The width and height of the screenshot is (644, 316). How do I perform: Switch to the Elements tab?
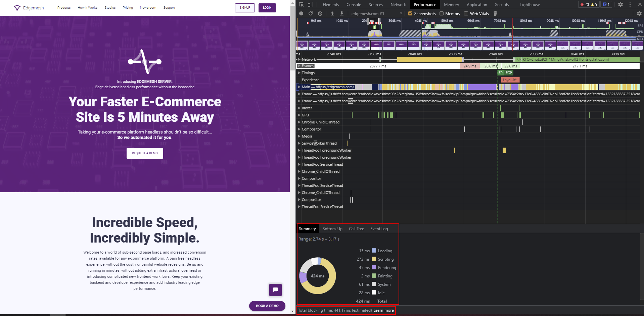[x=331, y=5]
